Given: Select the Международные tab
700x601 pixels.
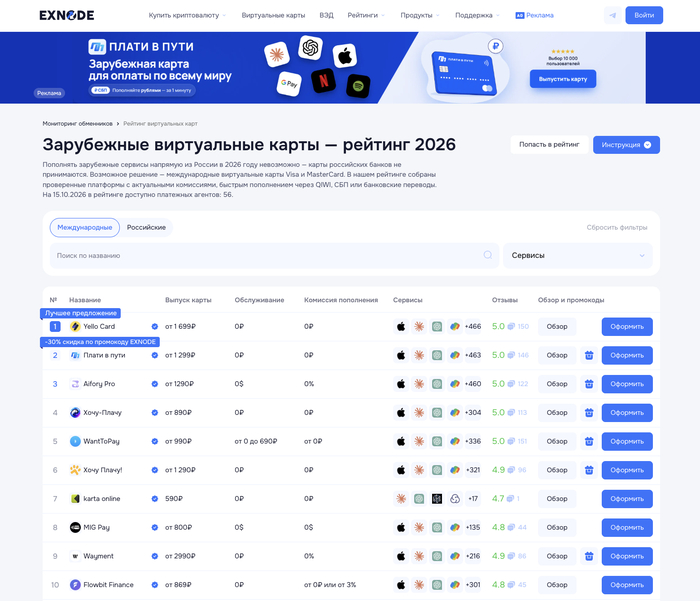Looking at the screenshot, I should [x=85, y=227].
